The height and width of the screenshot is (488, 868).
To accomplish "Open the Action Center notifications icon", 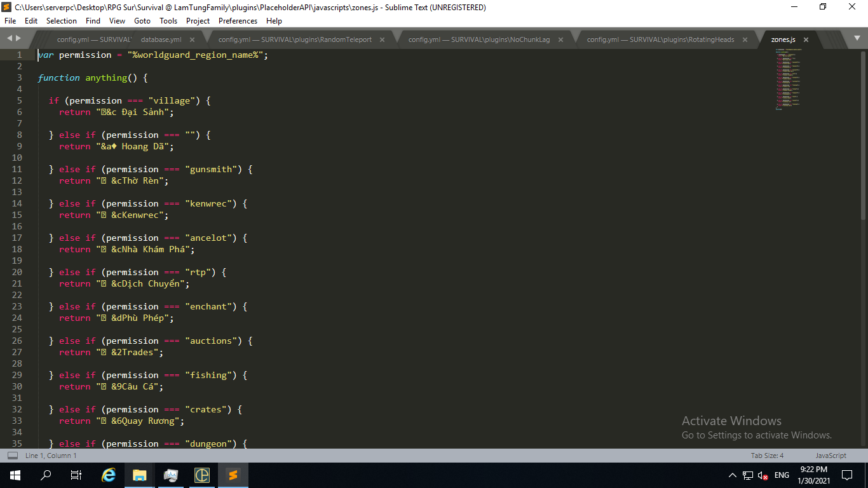I will point(847,475).
